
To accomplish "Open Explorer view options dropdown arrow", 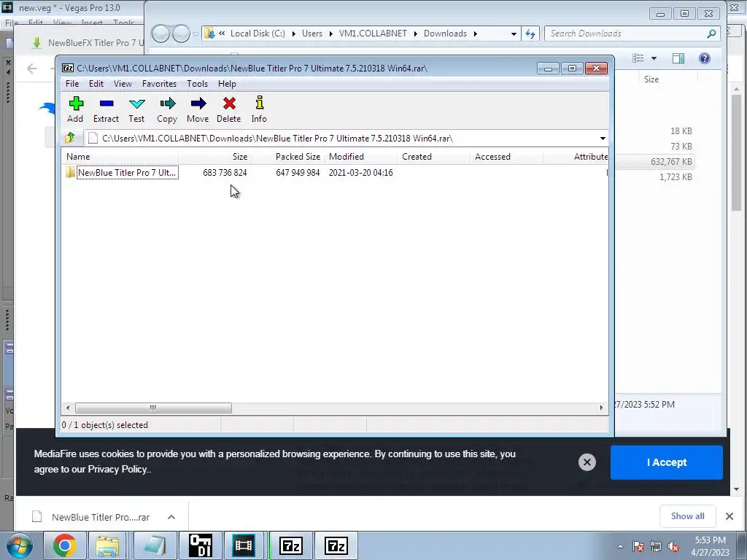I will tap(654, 58).
